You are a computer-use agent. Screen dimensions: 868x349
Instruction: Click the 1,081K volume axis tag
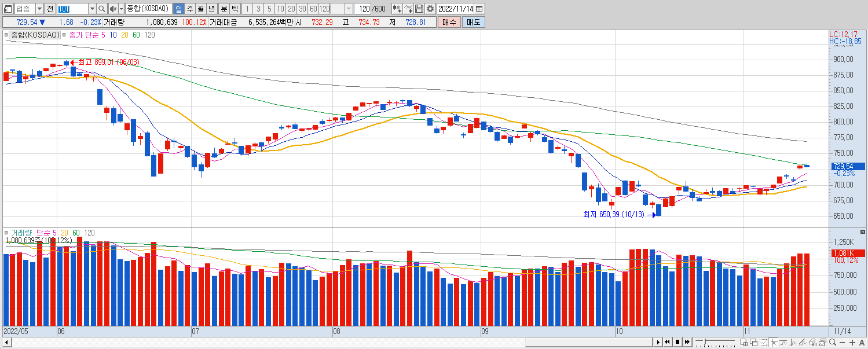point(847,254)
